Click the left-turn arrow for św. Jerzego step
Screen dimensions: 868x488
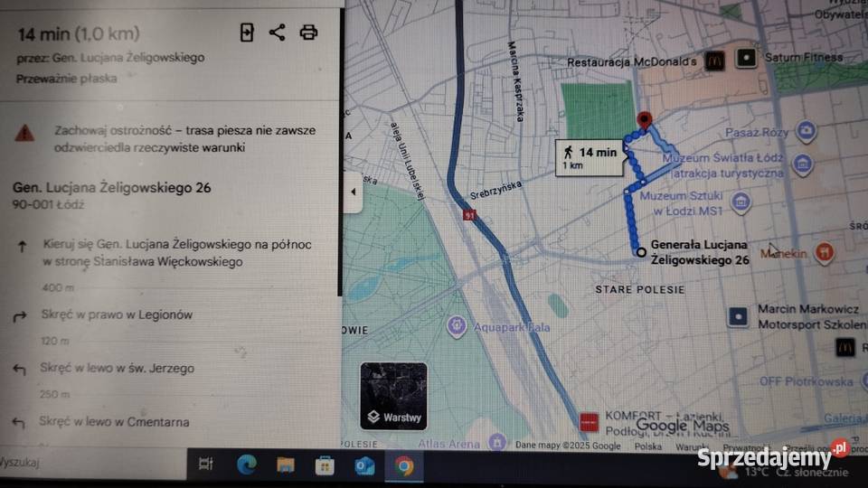(19, 369)
